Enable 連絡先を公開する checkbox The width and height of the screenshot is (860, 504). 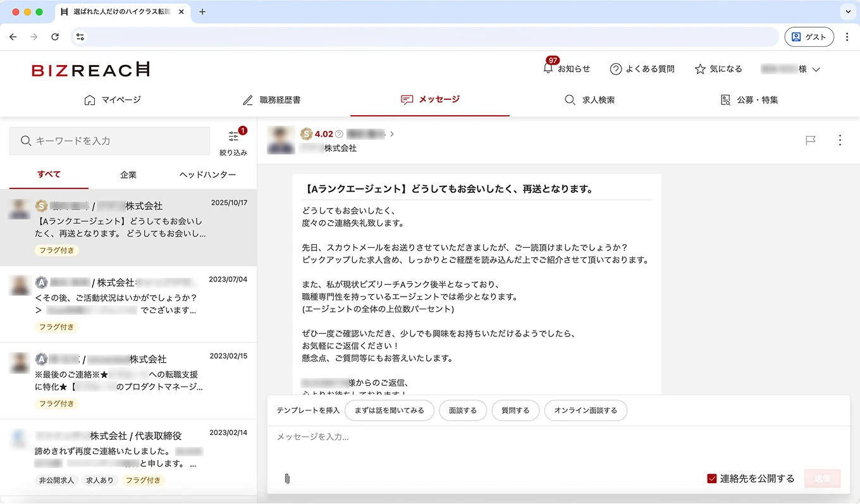713,479
